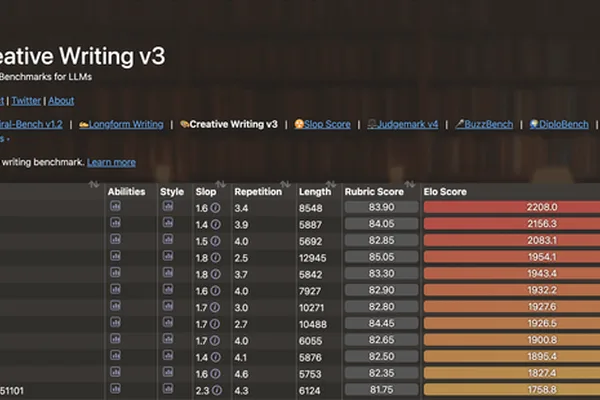
Task: Open Abilities chart for the 2208.0 Elo row
Action: click(115, 206)
